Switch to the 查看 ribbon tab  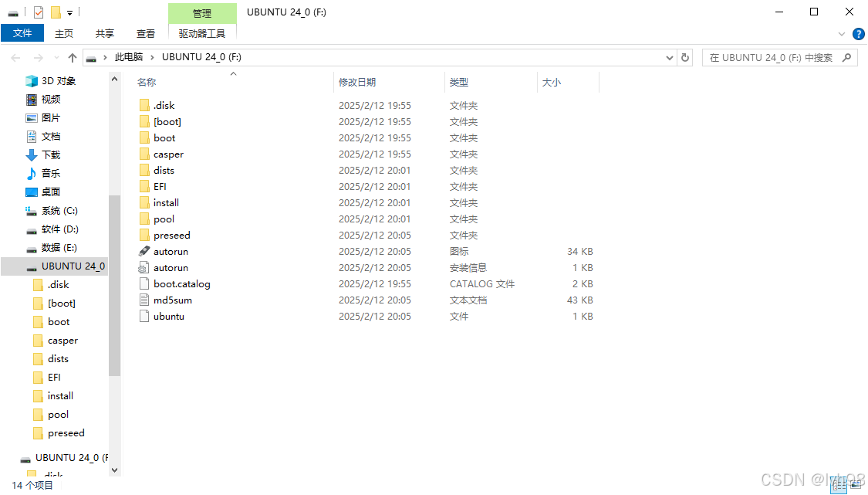click(x=146, y=33)
